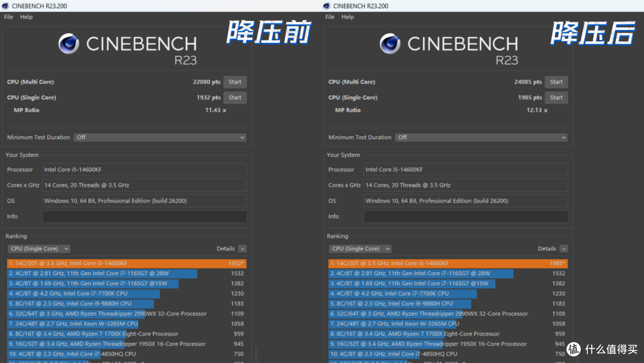
Task: Open Minimum Test Duration dropdown in right window
Action: point(481,137)
